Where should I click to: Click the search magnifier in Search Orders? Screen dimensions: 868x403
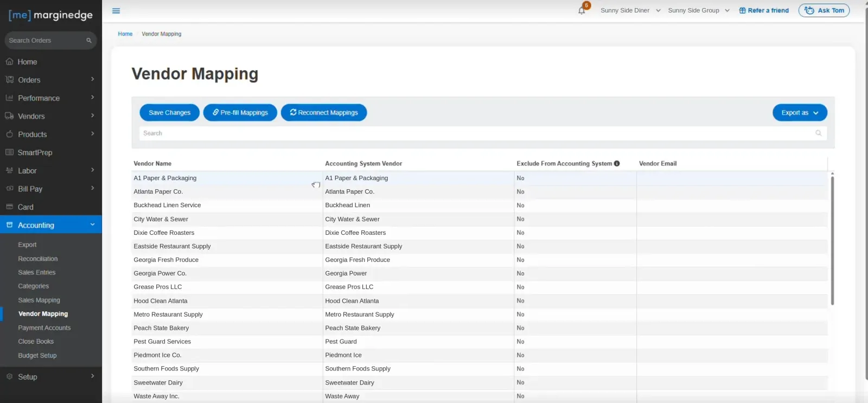89,41
